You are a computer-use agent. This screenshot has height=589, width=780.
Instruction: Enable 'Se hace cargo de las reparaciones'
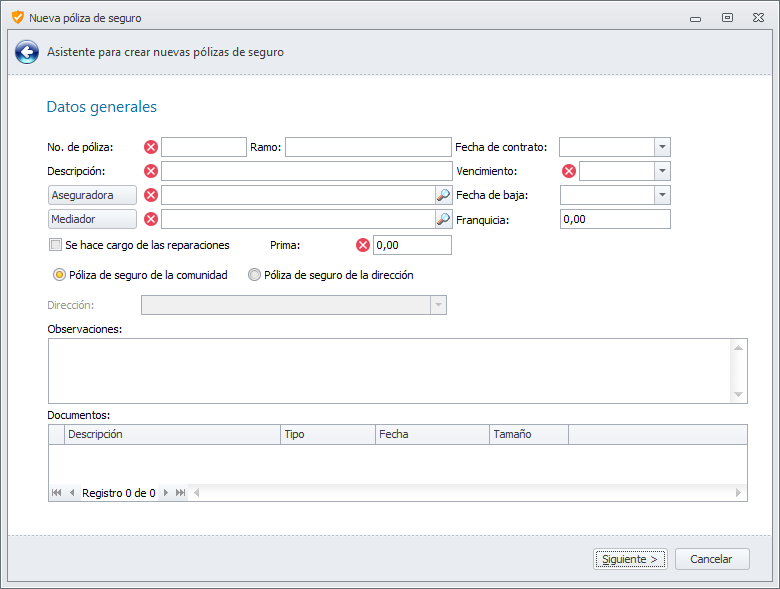pyautogui.click(x=56, y=245)
